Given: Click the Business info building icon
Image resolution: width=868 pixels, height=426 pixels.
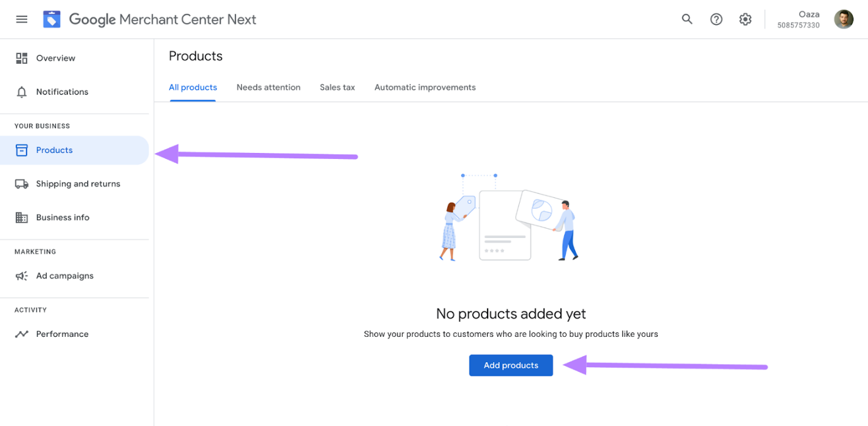Looking at the screenshot, I should pyautogui.click(x=22, y=217).
